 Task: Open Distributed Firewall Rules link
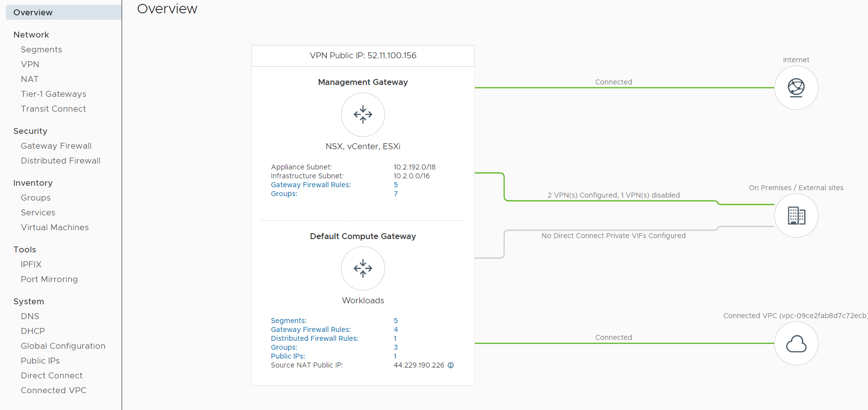[314, 338]
